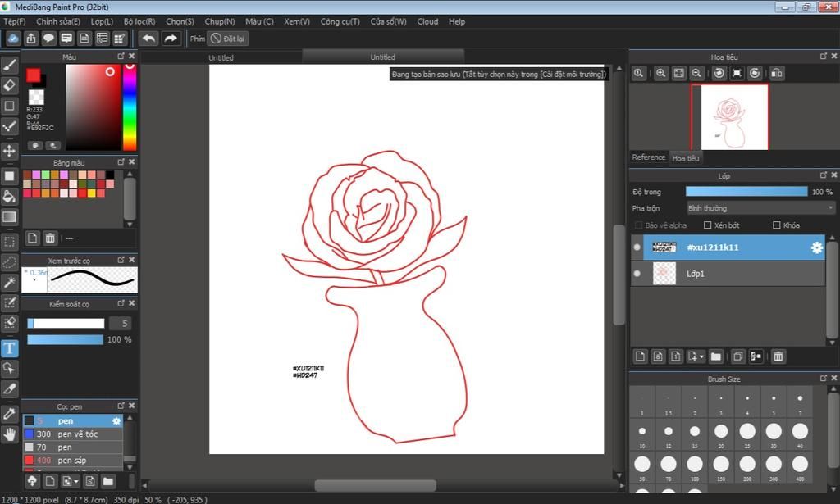Enable the Khóa checkbox

point(776,225)
